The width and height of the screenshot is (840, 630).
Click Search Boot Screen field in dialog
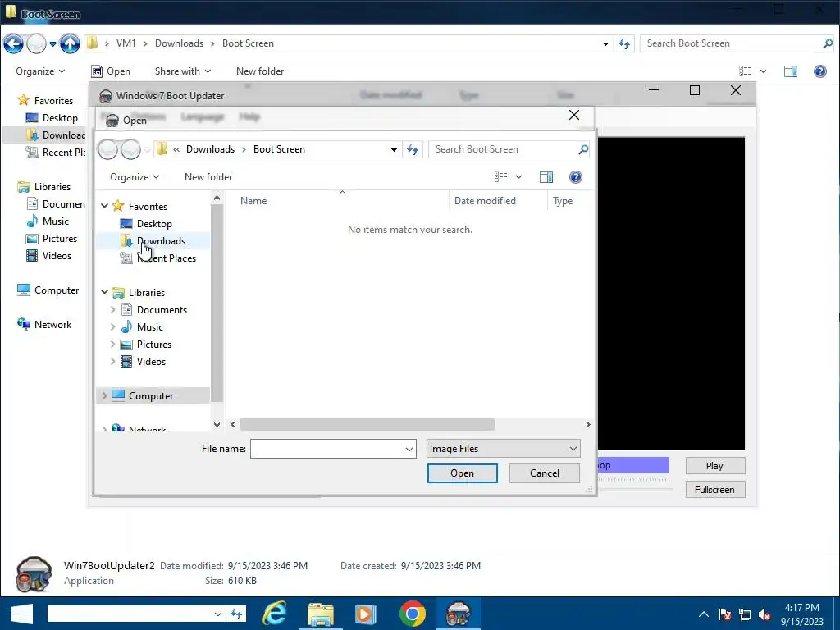click(503, 149)
